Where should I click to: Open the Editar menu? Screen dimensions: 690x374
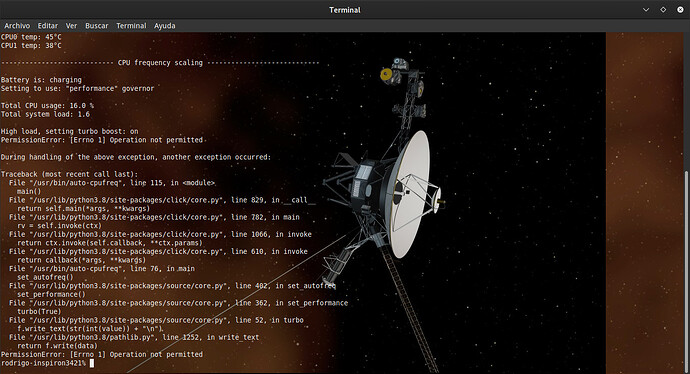(x=48, y=26)
